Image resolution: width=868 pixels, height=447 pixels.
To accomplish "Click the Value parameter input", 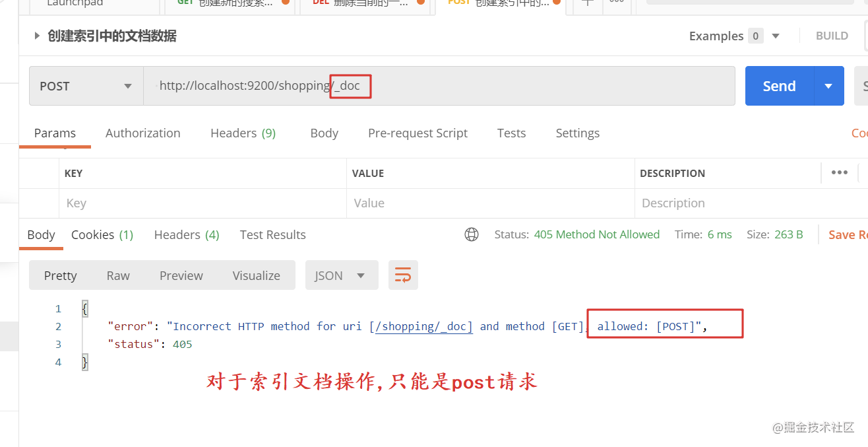I will tap(491, 203).
